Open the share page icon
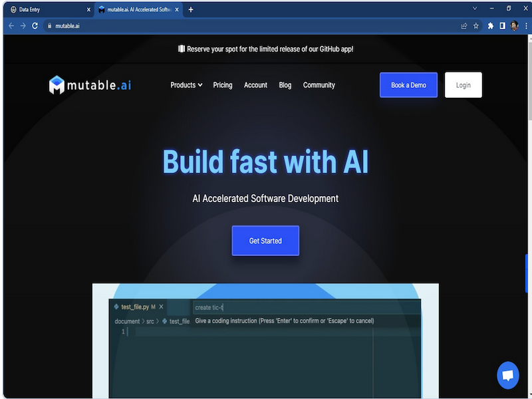 pyautogui.click(x=464, y=26)
